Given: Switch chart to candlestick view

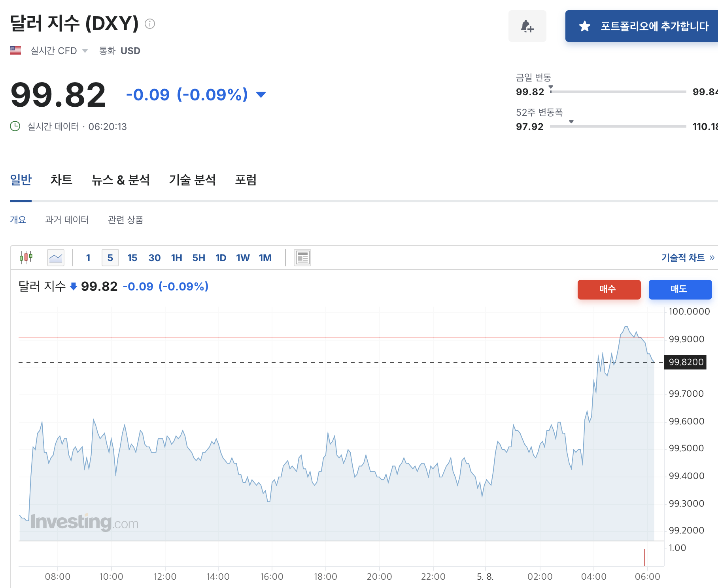Looking at the screenshot, I should (26, 258).
